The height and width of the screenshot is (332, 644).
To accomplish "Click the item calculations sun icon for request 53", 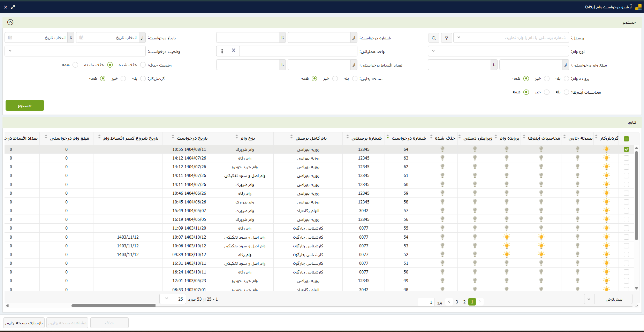I will [541, 246].
